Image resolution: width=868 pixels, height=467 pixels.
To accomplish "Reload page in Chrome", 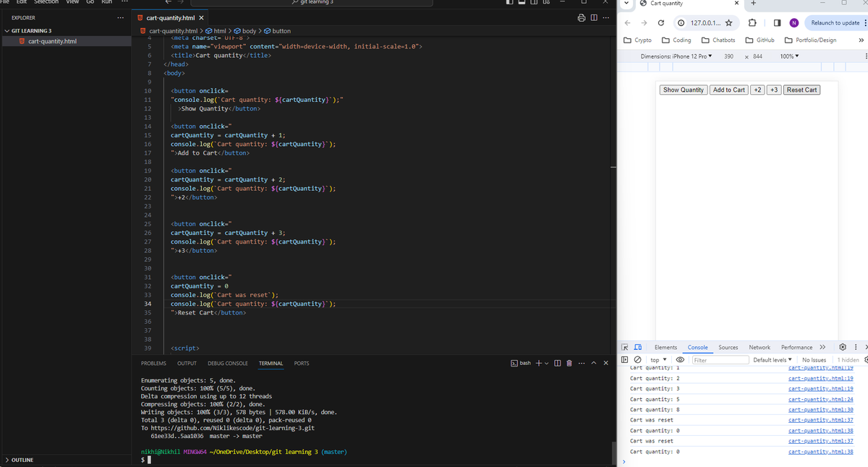I will (661, 23).
